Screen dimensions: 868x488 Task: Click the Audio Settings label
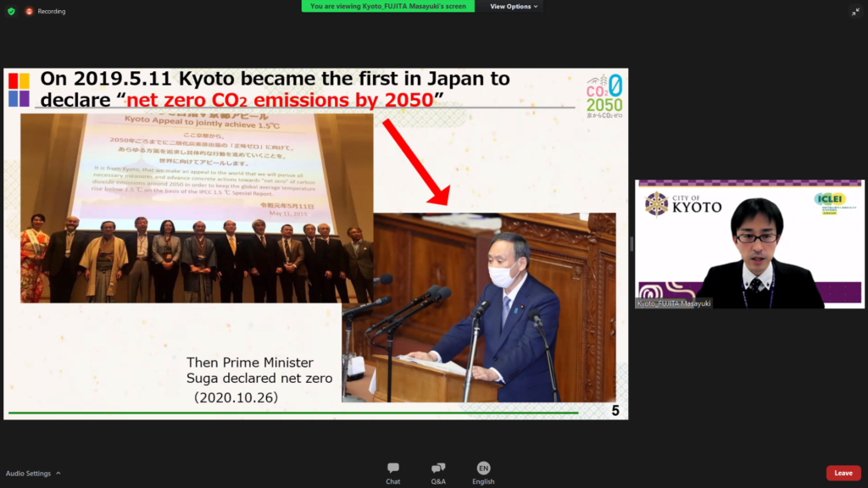(x=28, y=474)
